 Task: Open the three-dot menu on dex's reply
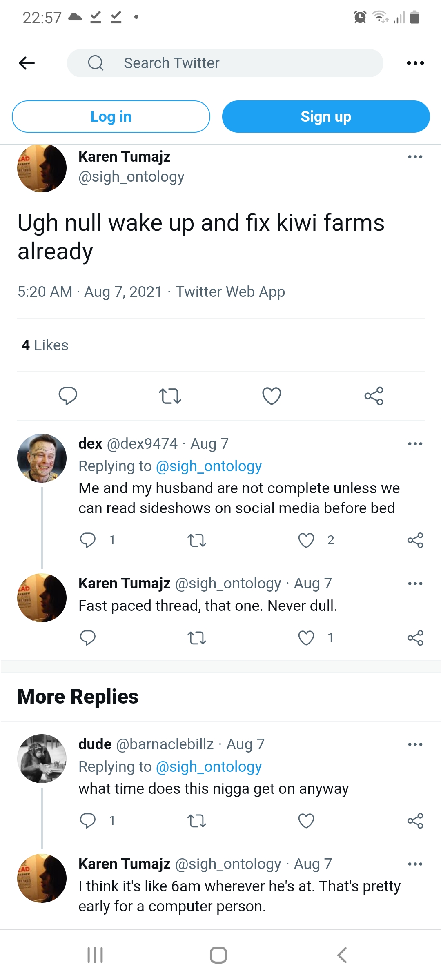coord(415,444)
